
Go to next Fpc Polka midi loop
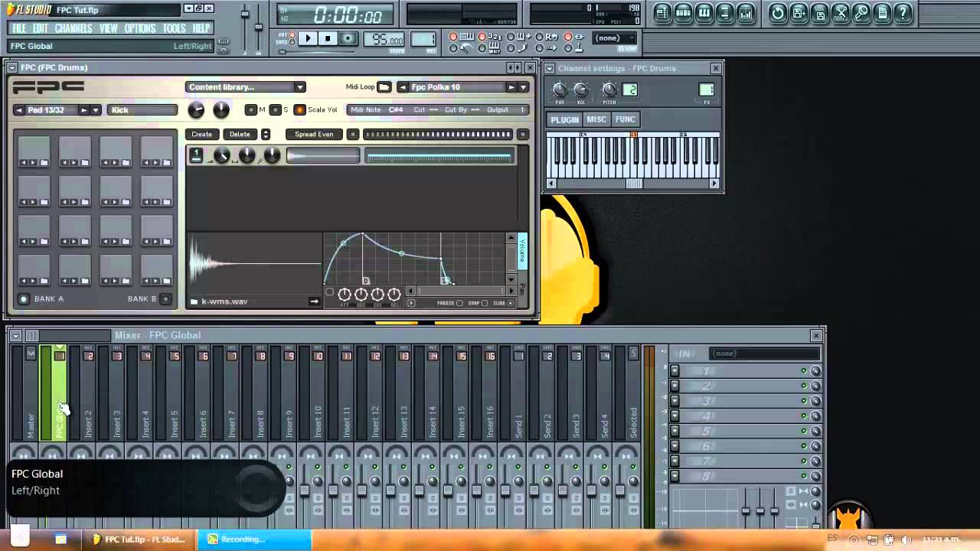pyautogui.click(x=511, y=87)
